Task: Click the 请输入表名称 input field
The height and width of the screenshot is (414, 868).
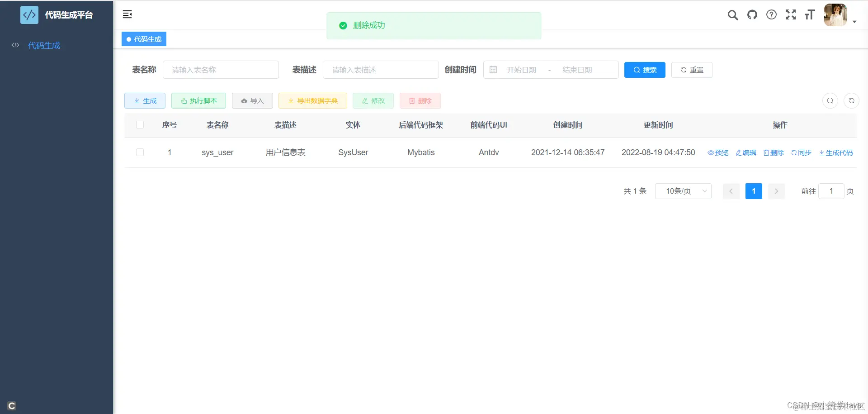Action: [x=221, y=70]
